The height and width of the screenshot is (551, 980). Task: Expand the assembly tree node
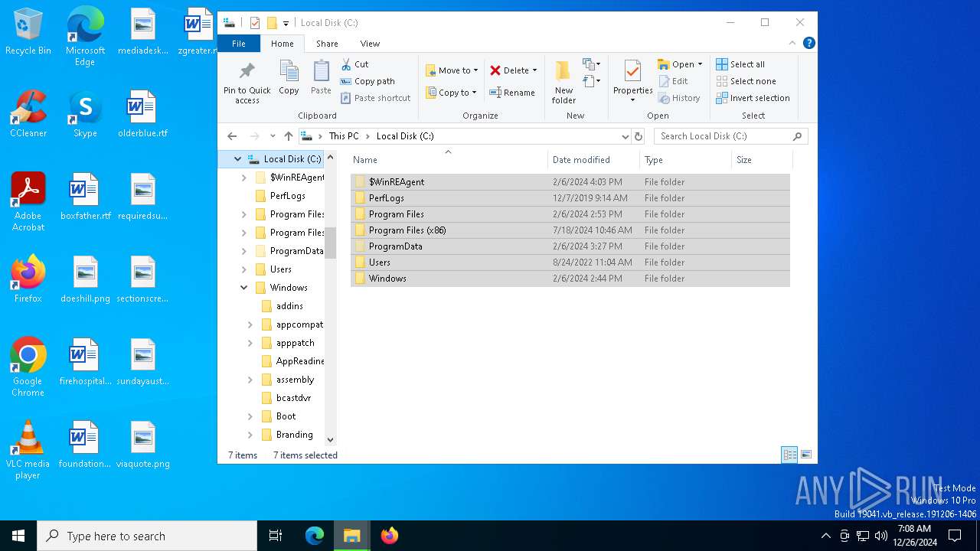[250, 380]
